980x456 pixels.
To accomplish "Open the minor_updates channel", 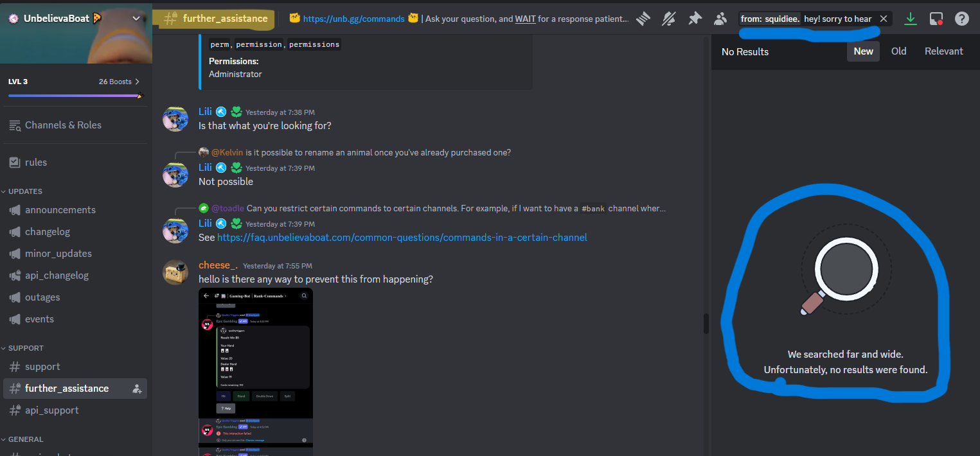I will pyautogui.click(x=76, y=254).
